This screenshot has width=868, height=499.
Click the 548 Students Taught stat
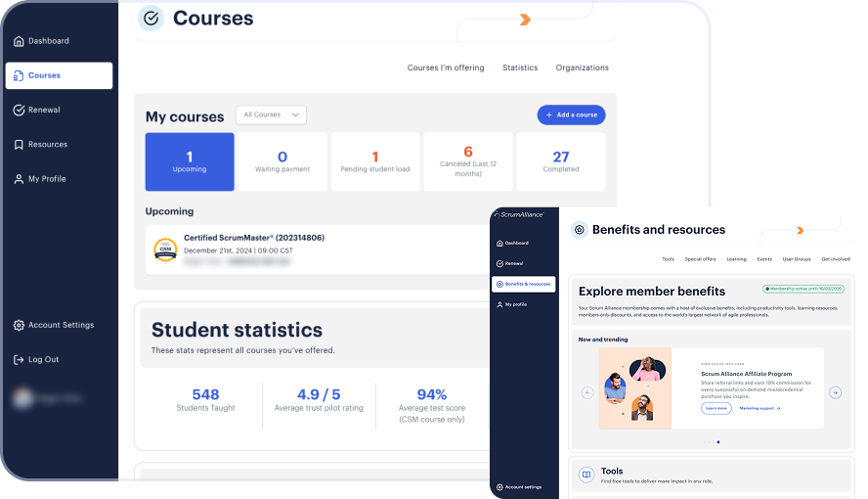(205, 400)
